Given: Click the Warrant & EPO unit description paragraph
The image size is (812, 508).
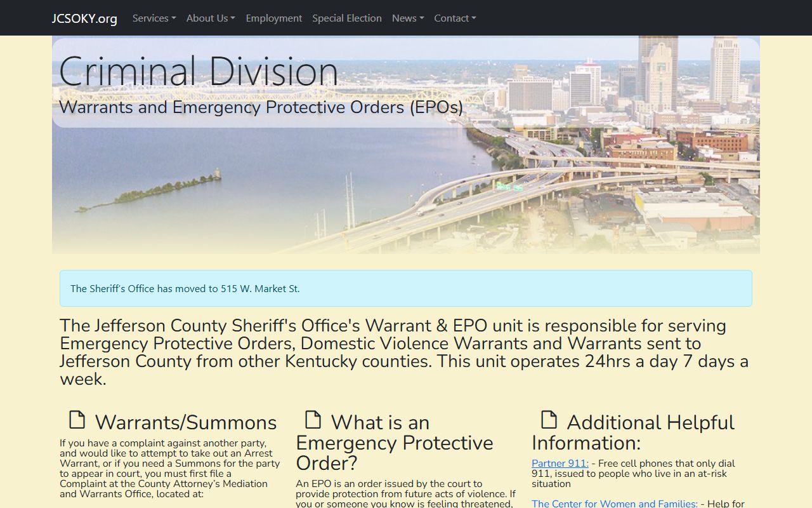Looking at the screenshot, I should click(406, 352).
